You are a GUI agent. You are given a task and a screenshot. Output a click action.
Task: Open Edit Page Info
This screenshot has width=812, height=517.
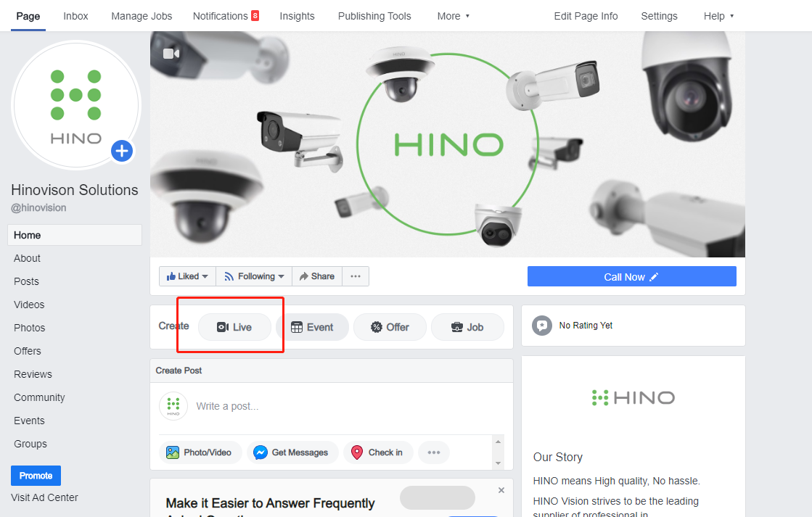[586, 16]
